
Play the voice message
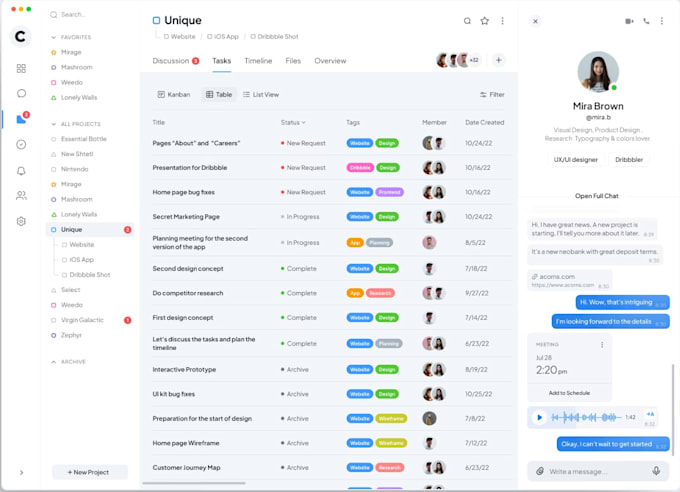(x=539, y=417)
